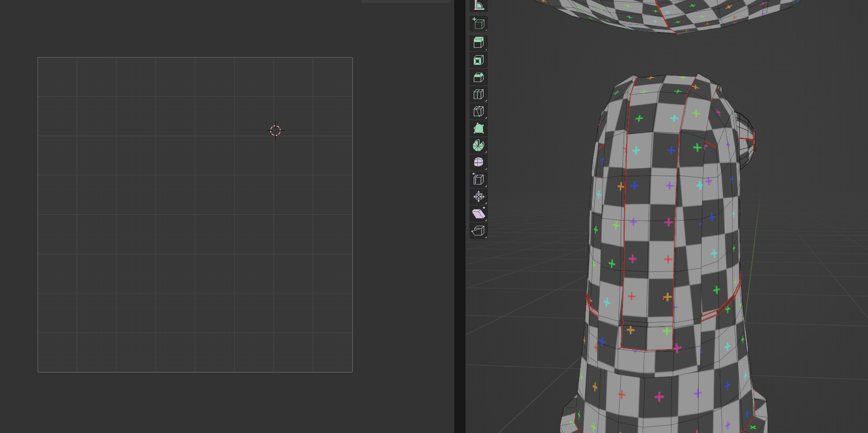Viewport: 868px width, 433px height.
Task: Select the Smooth vertices tool
Action: 479,163
